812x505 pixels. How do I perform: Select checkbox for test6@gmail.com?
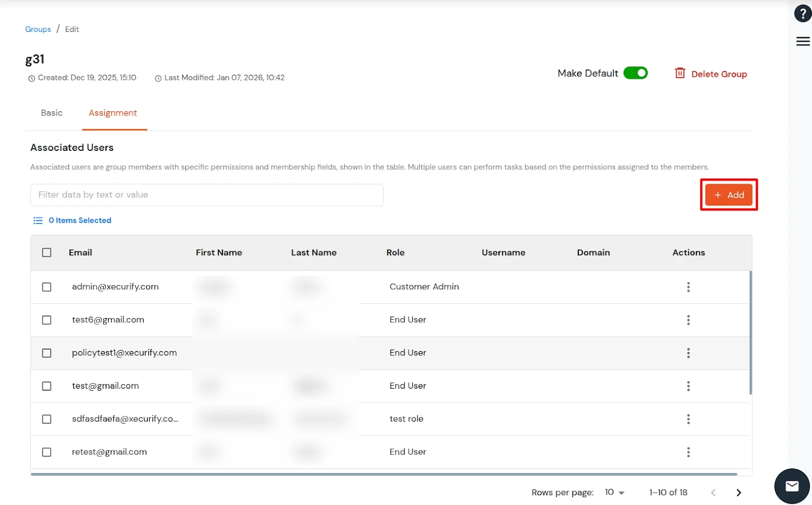pos(46,320)
